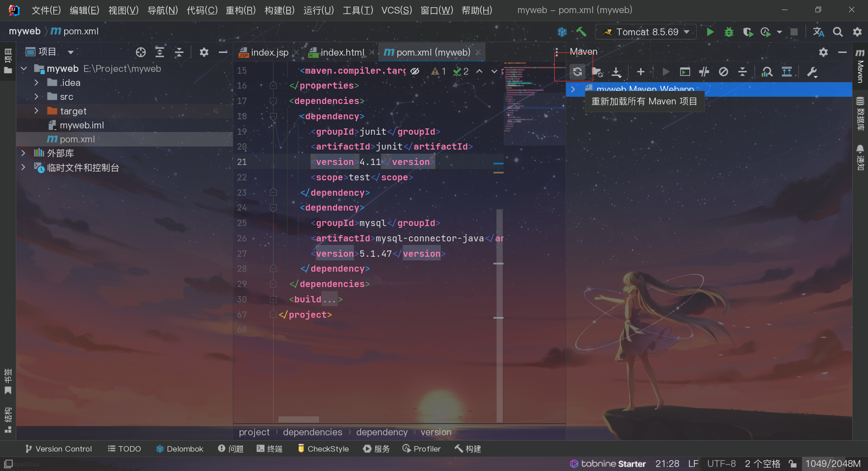Open Maven settings wrench
The height and width of the screenshot is (471, 868).
coord(812,71)
